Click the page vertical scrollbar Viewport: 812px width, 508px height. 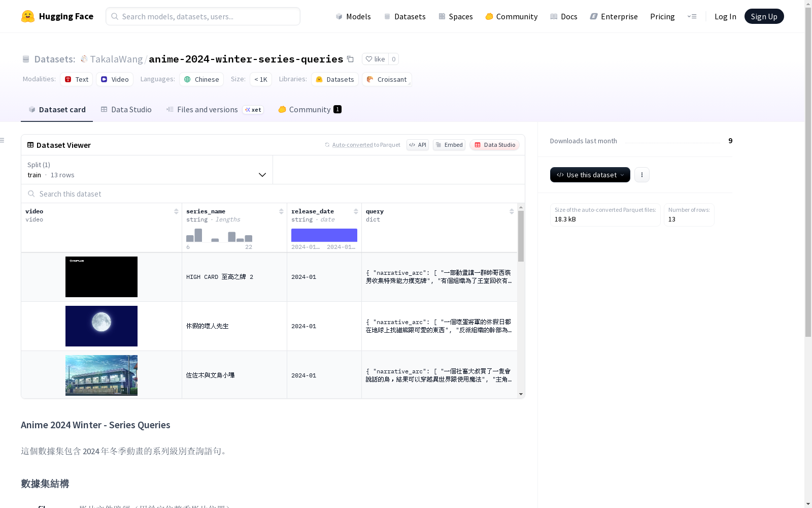pos(808,173)
